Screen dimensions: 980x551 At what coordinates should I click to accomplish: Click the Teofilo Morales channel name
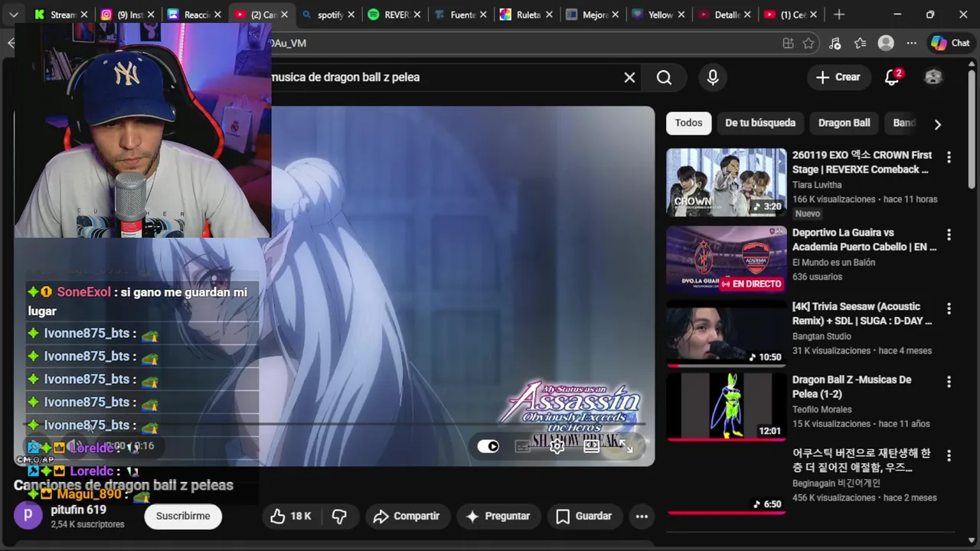[x=822, y=410]
